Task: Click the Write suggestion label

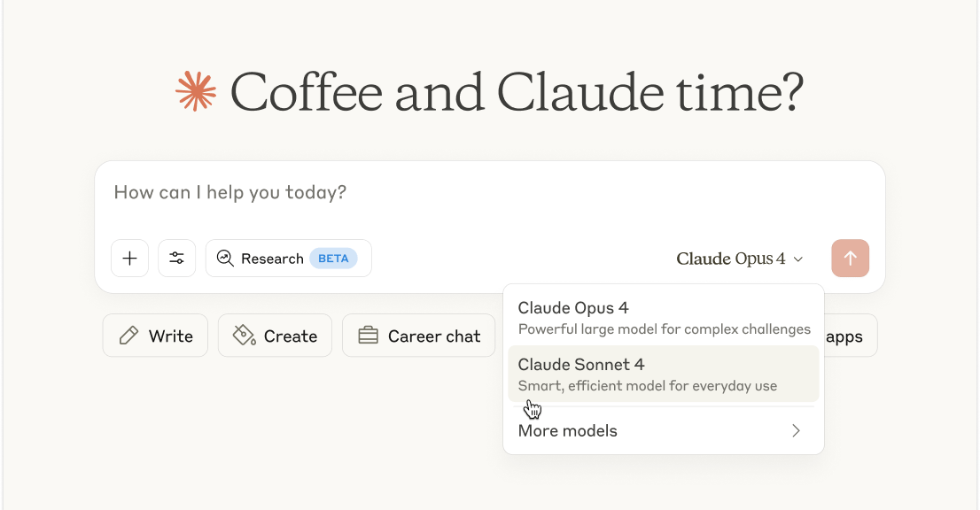Action: click(x=171, y=336)
